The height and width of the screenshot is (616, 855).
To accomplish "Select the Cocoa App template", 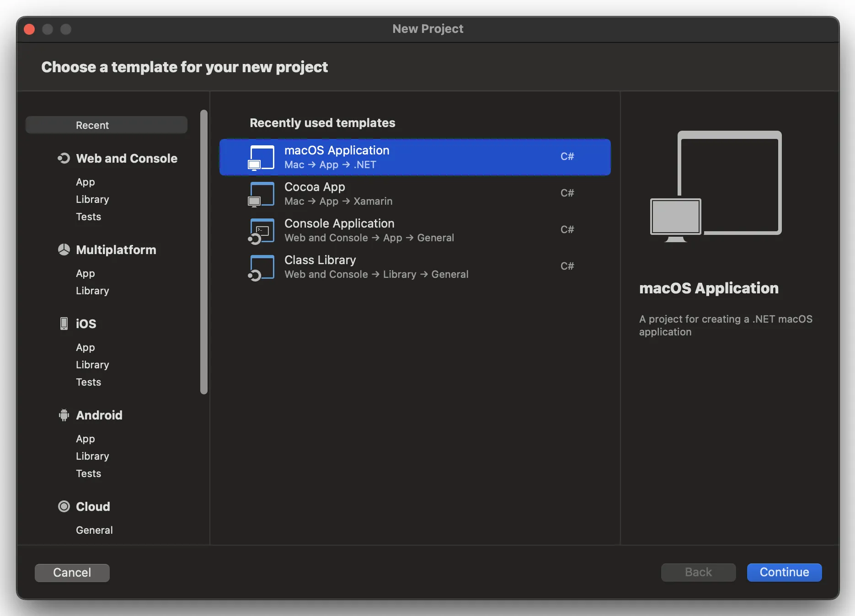I will [411, 193].
